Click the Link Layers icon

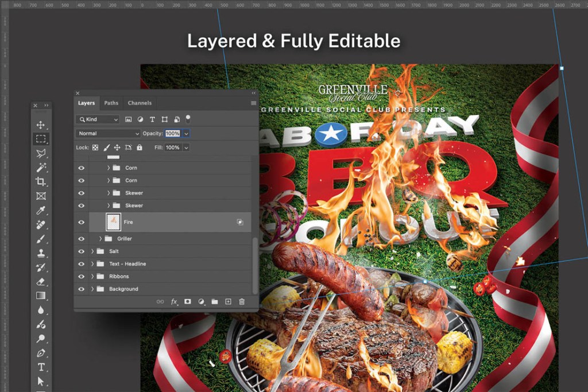point(160,301)
